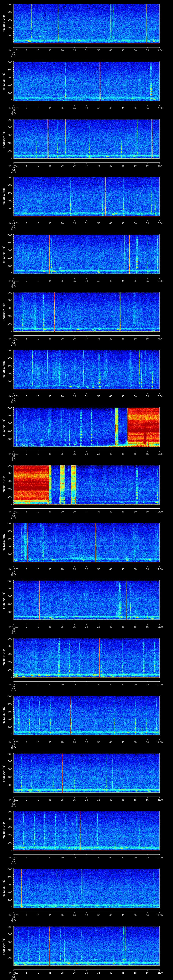Click the red vertical marker in 14:13:00 panel
Viewport: 173px width, 980px height.
70,715
